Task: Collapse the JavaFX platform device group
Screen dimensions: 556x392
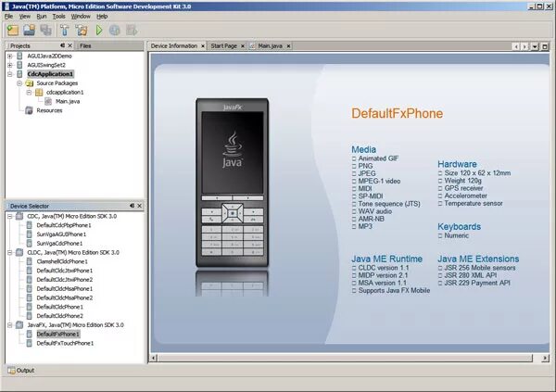Action: click(x=10, y=325)
